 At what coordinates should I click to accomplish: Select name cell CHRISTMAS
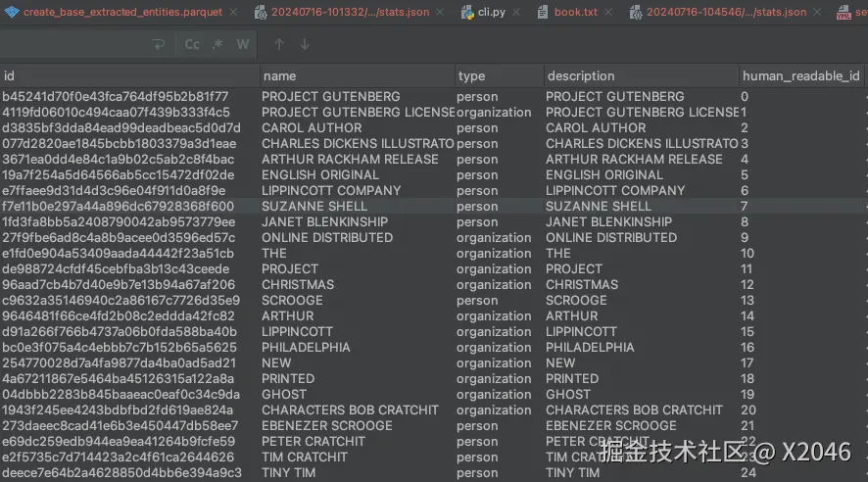pyautogui.click(x=298, y=284)
